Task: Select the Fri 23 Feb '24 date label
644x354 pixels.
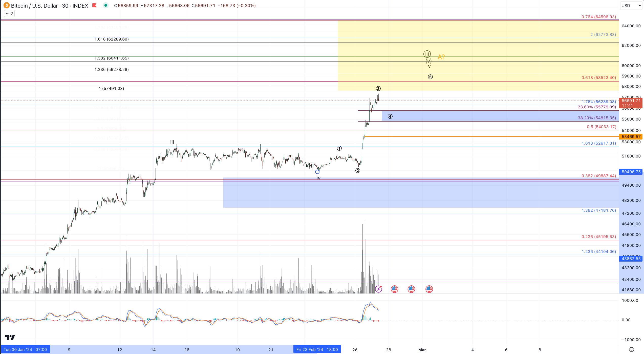Action: click(317, 350)
